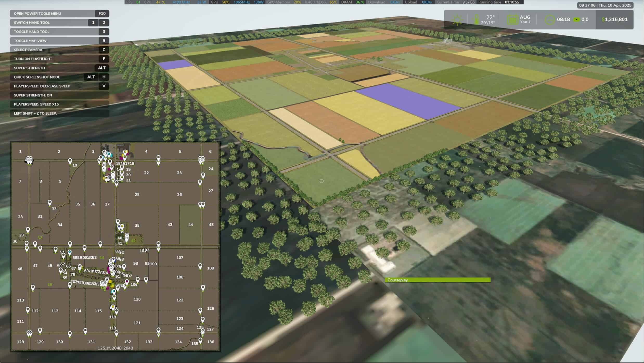644x363 pixels.
Task: Click the Decrease Speed V key
Action: click(x=104, y=86)
